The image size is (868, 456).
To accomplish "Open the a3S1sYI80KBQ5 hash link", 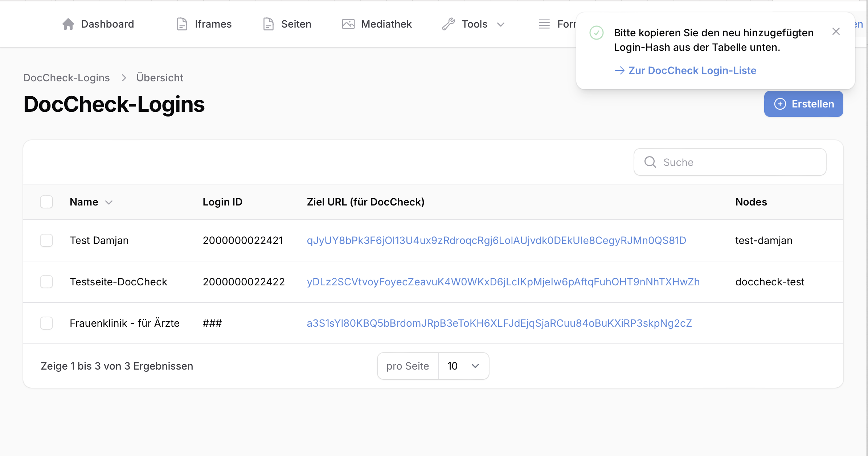I will point(499,323).
